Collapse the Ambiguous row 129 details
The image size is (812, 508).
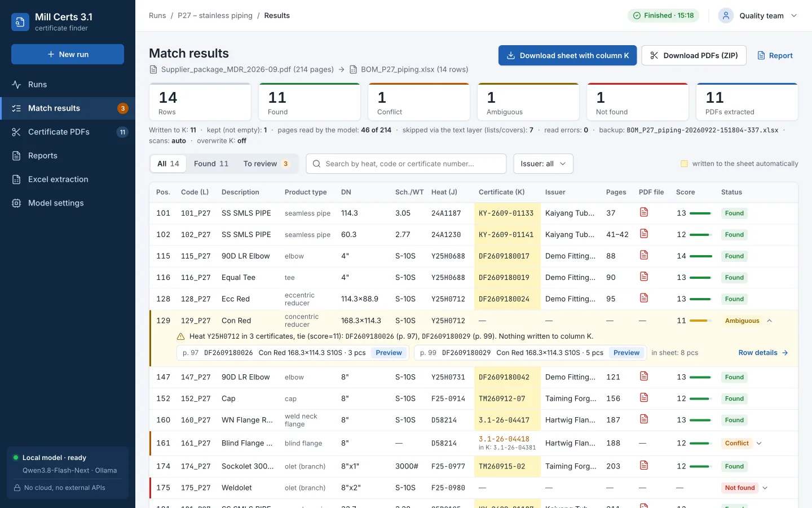point(769,321)
